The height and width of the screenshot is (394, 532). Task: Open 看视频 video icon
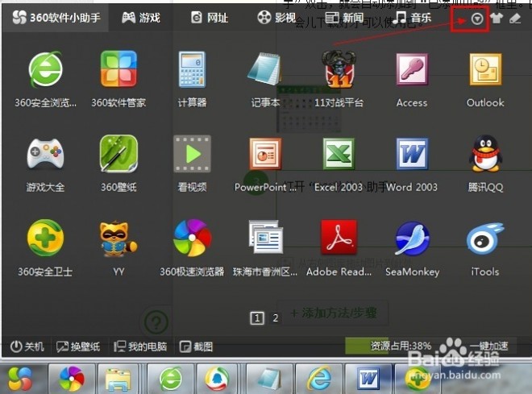[192, 154]
